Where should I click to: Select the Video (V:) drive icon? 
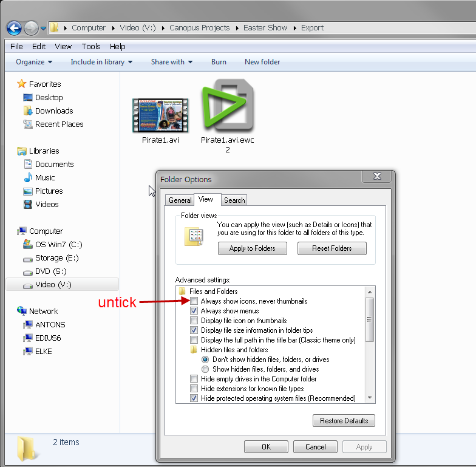pyautogui.click(x=28, y=286)
